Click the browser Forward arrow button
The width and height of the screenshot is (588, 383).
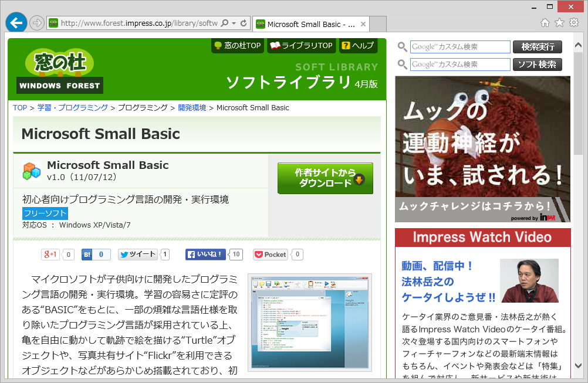click(37, 23)
